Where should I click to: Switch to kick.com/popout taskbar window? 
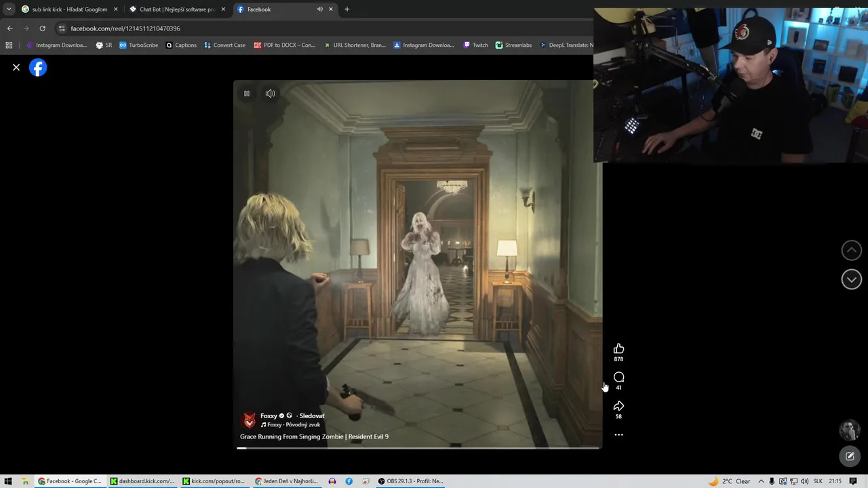click(214, 481)
